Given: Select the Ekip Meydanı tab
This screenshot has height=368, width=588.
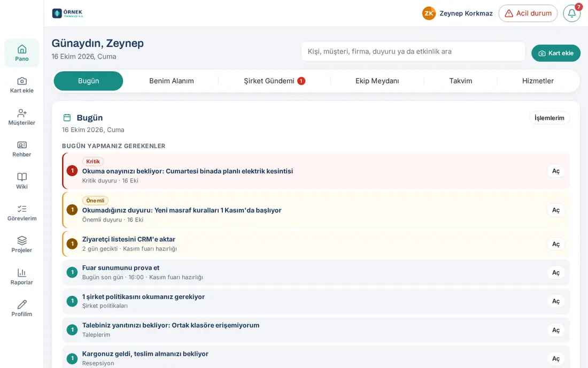Looking at the screenshot, I should (x=377, y=81).
